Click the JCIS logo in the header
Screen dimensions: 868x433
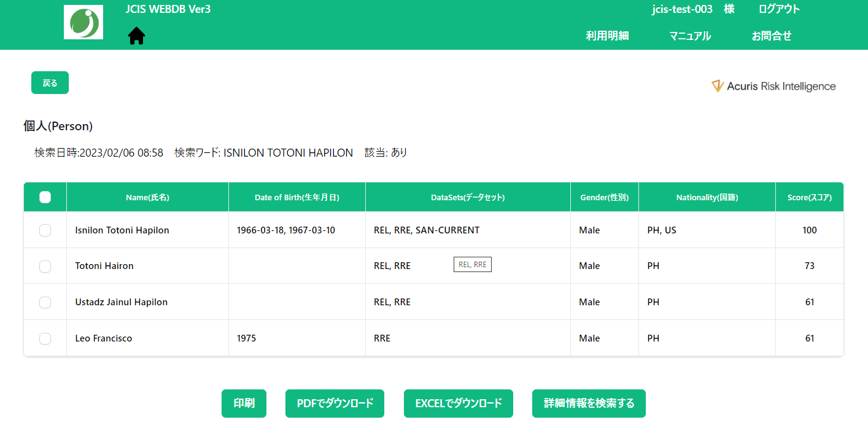pyautogui.click(x=83, y=21)
